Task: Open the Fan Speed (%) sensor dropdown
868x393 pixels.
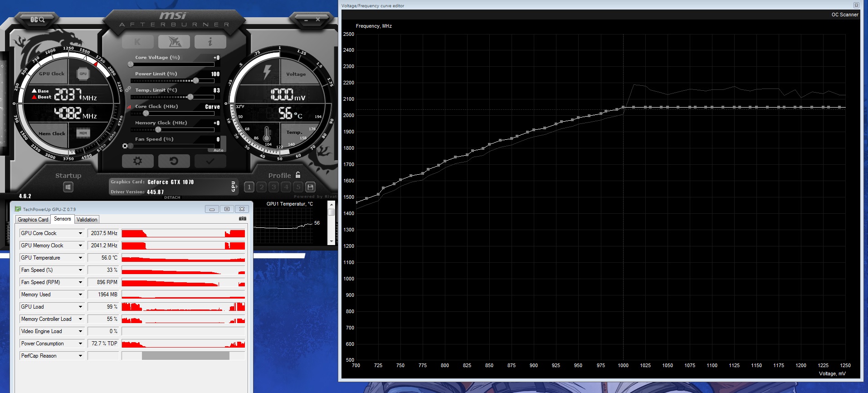Action: (x=80, y=270)
